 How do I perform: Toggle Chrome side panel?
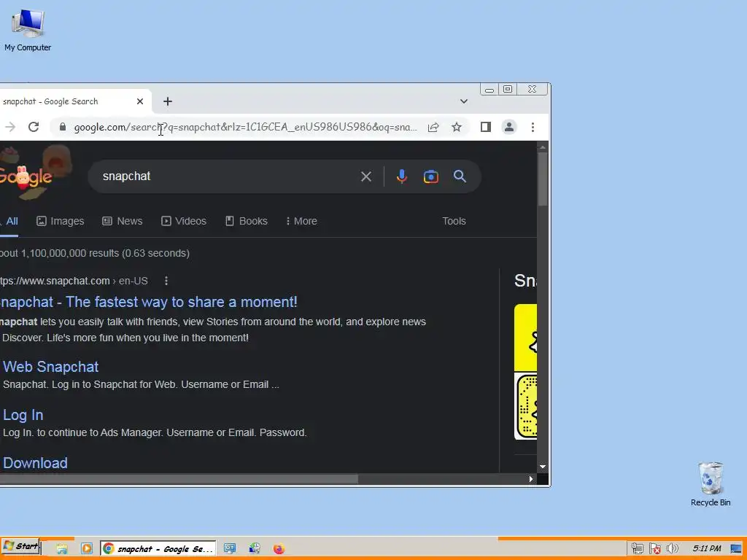pos(485,127)
